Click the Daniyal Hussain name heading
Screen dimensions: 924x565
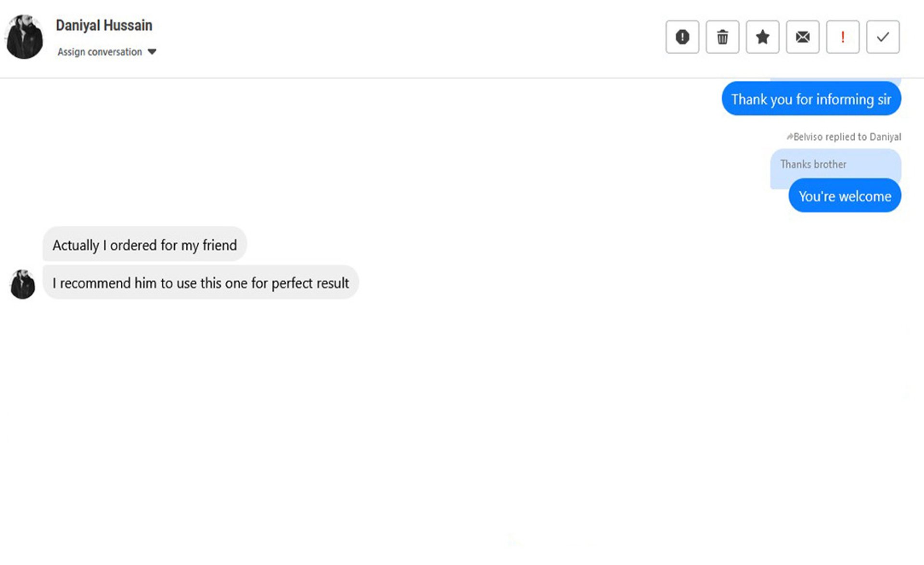pyautogui.click(x=104, y=26)
